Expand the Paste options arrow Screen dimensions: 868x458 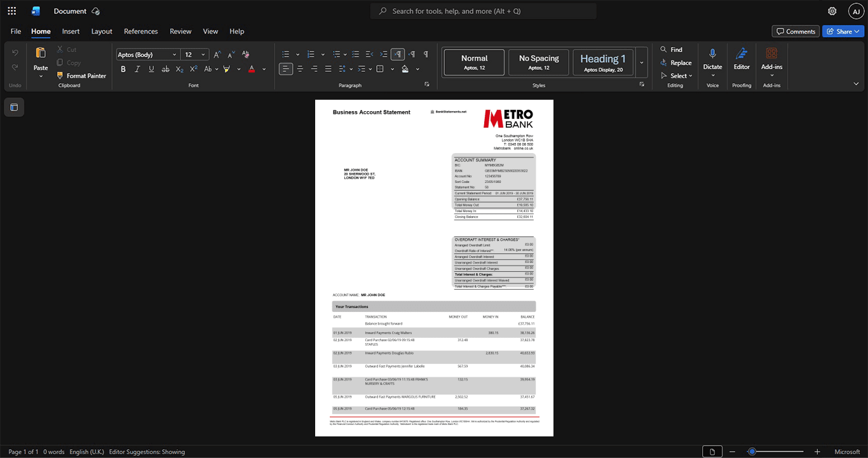click(x=41, y=76)
